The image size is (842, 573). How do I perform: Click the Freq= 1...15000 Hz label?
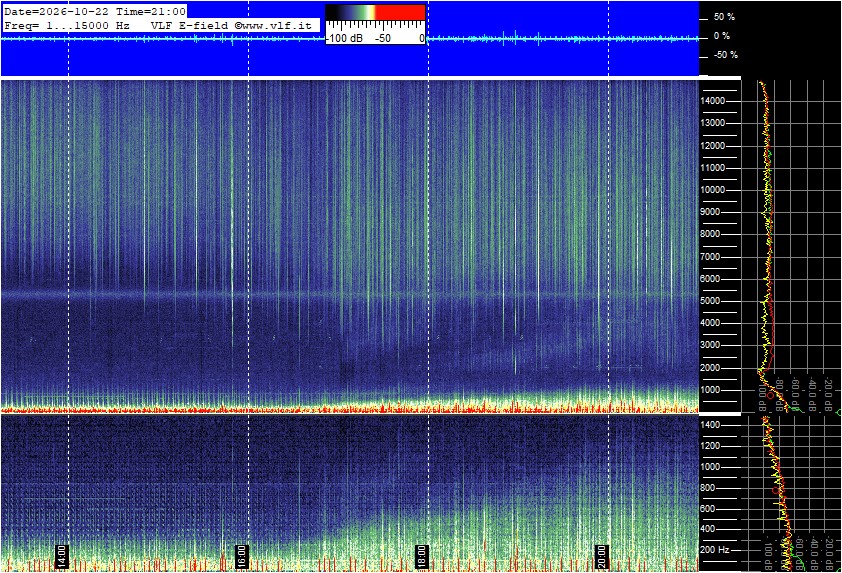(x=67, y=25)
